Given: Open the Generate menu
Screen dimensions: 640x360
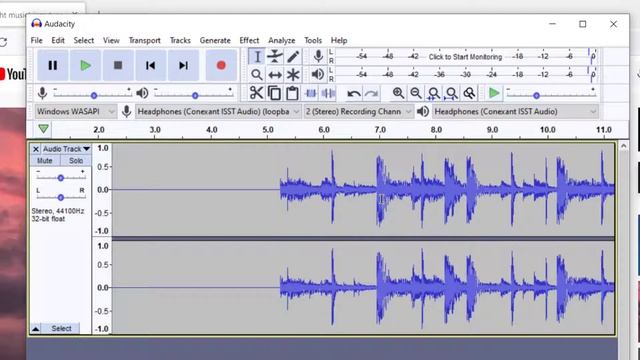Looking at the screenshot, I should click(215, 40).
